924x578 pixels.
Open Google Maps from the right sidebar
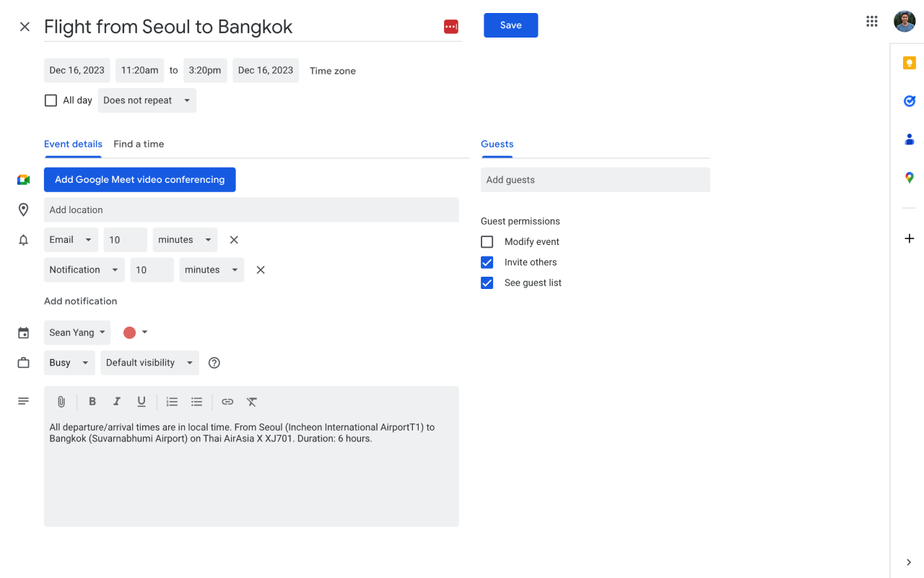click(x=909, y=177)
